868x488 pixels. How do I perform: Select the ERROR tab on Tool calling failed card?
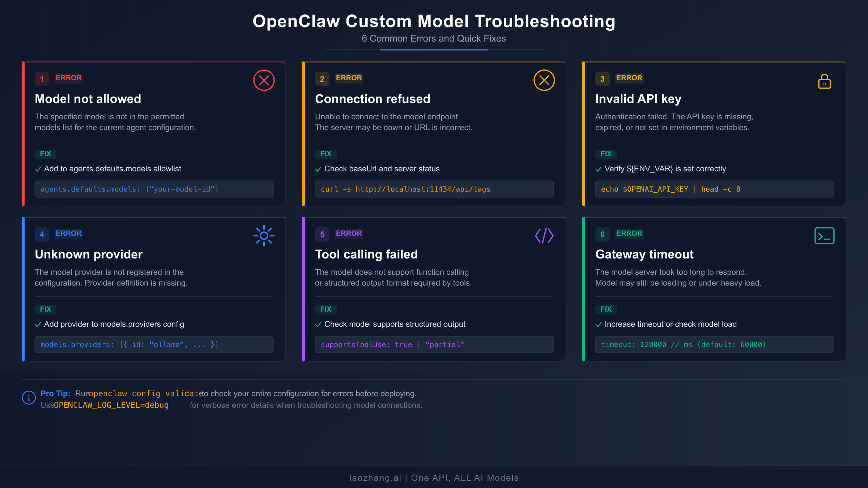[349, 234]
